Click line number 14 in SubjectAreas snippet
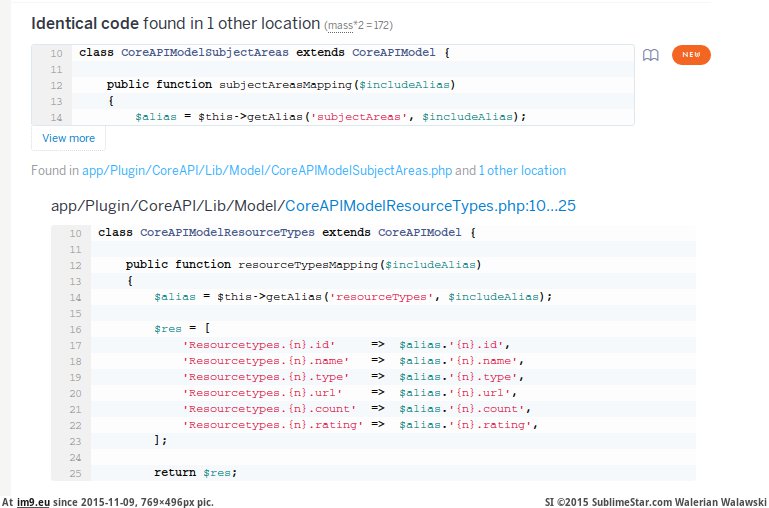This screenshot has height=508, width=769. point(56,118)
